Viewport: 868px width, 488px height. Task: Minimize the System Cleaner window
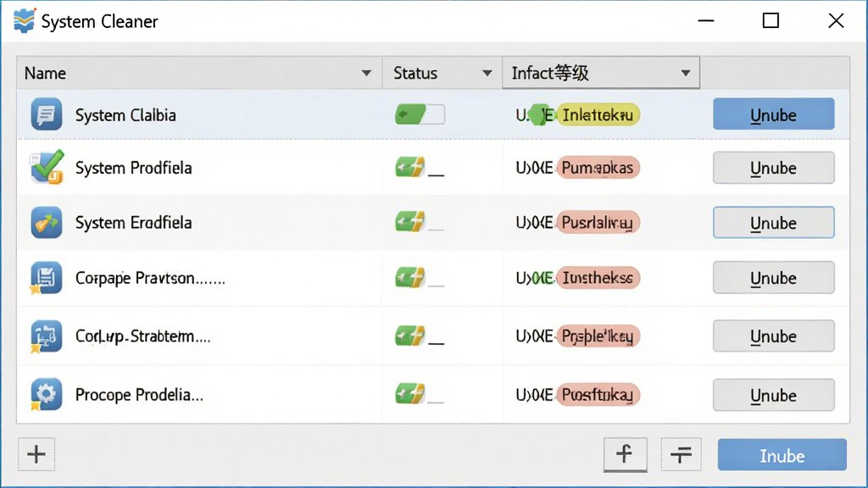point(706,21)
